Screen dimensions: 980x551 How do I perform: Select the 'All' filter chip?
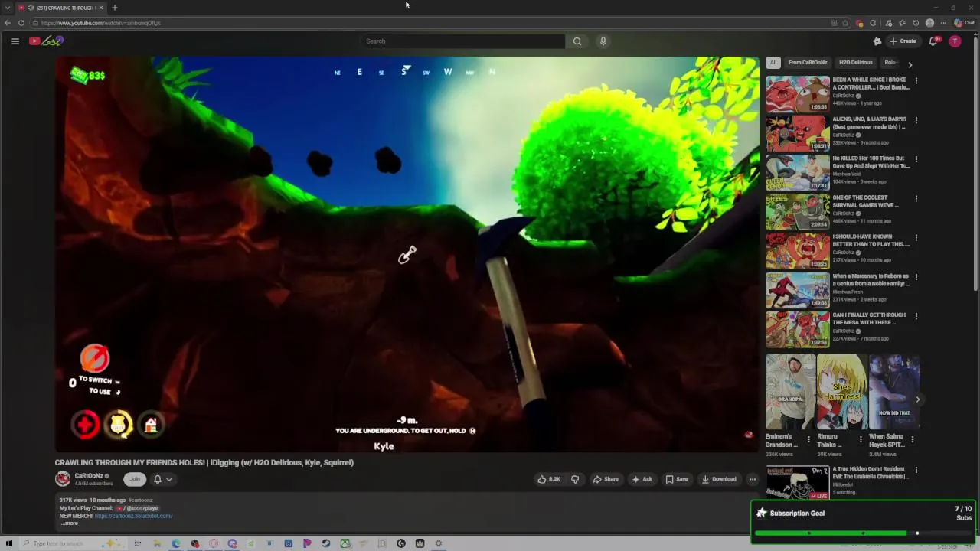coord(773,63)
